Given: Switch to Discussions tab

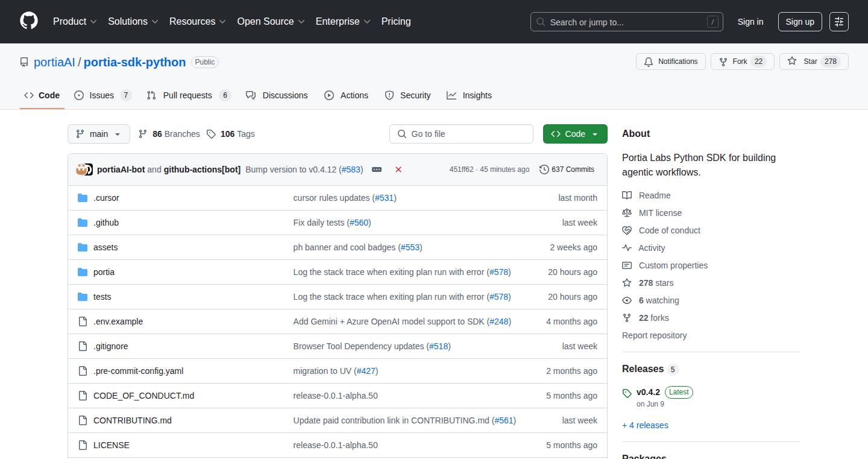Looking at the screenshot, I should pos(277,95).
